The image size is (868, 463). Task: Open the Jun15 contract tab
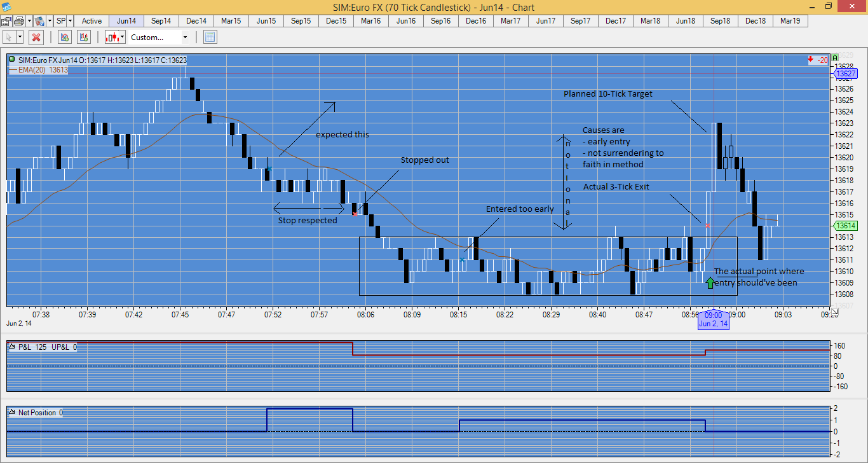(266, 21)
